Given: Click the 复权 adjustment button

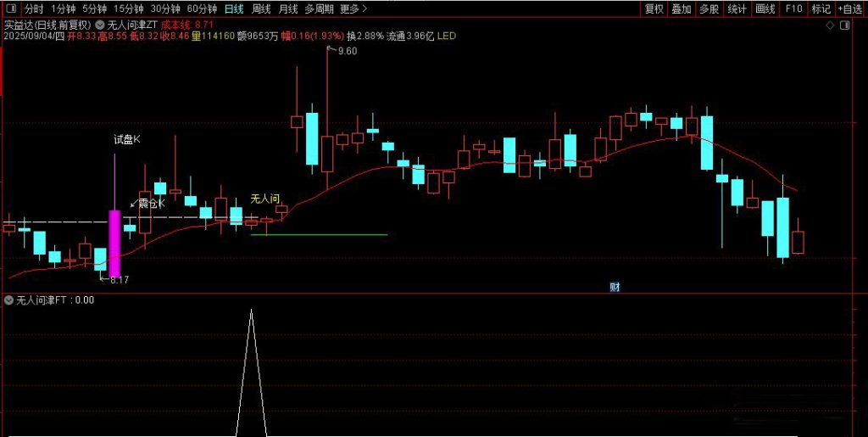Looking at the screenshot, I should [x=654, y=9].
